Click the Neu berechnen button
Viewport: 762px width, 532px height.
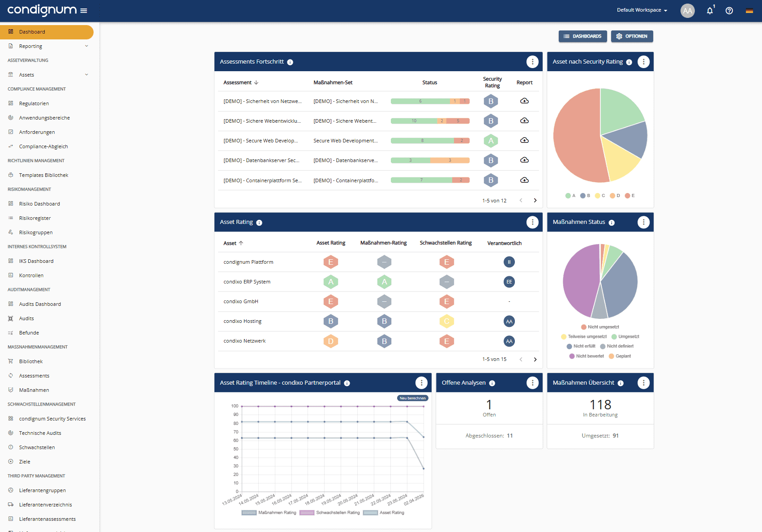(412, 398)
